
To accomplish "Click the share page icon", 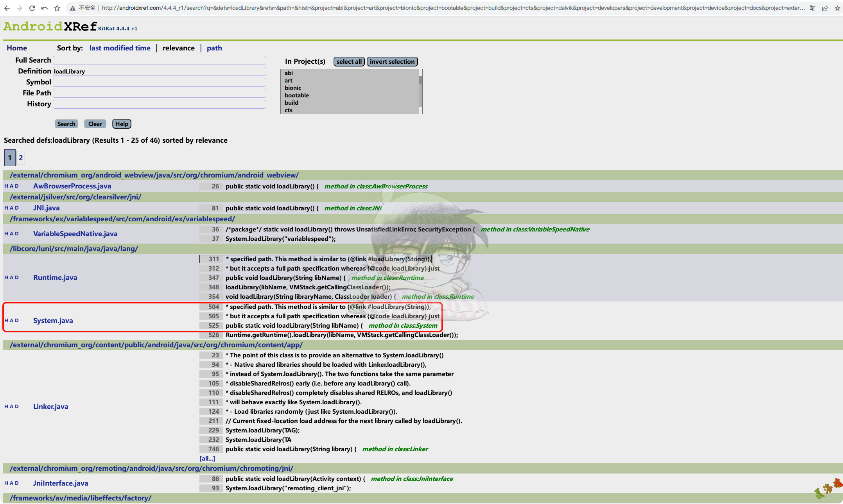I will click(x=825, y=8).
